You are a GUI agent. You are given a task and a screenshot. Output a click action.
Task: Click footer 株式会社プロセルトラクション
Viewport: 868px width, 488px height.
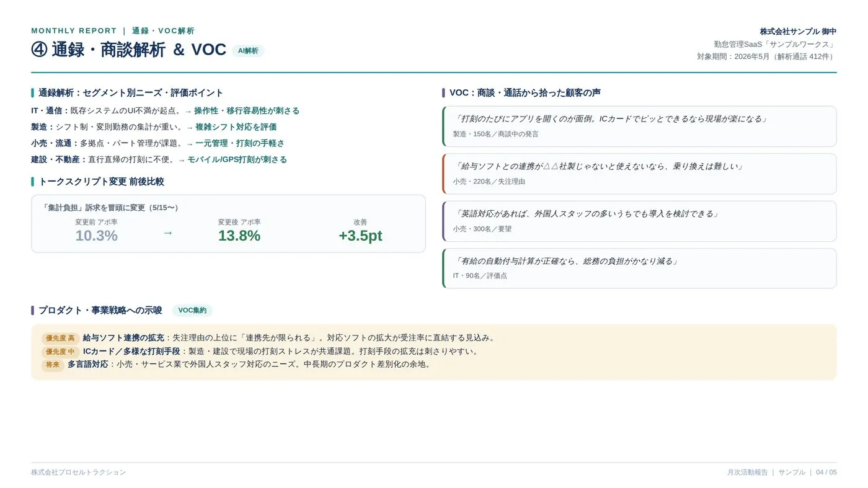(78, 472)
